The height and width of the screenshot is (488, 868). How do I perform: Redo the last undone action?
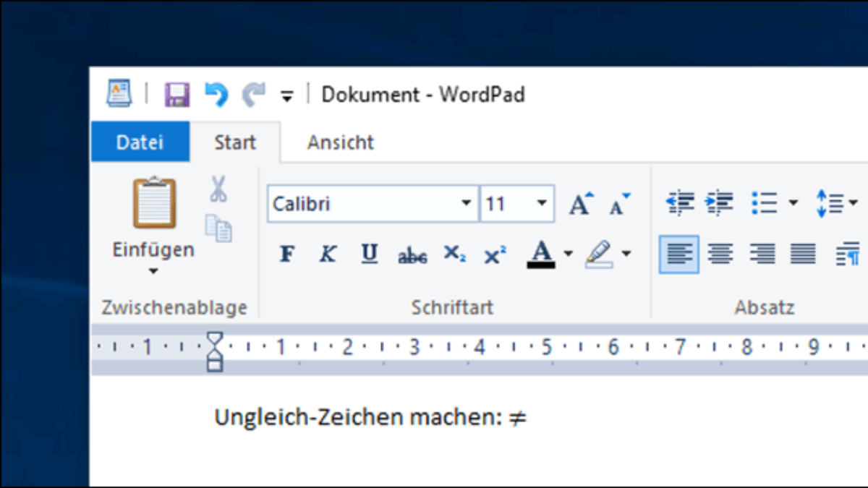(x=254, y=95)
